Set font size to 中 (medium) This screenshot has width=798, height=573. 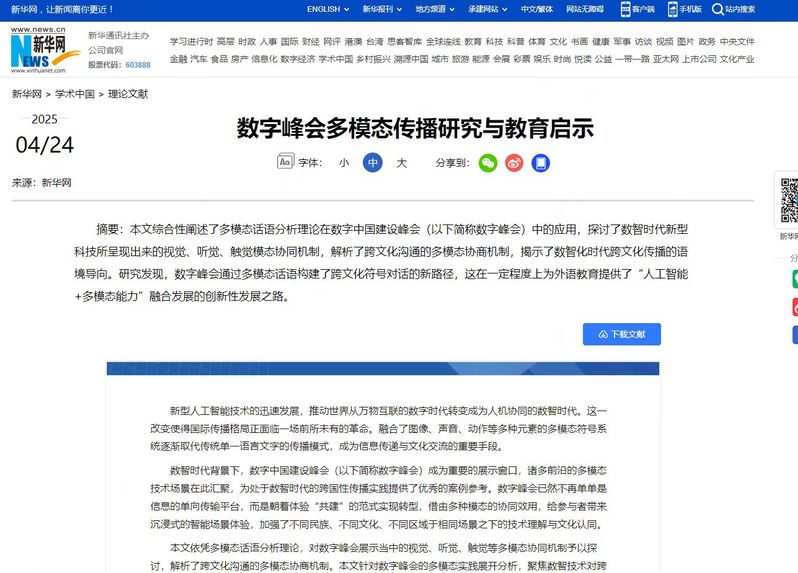point(373,163)
